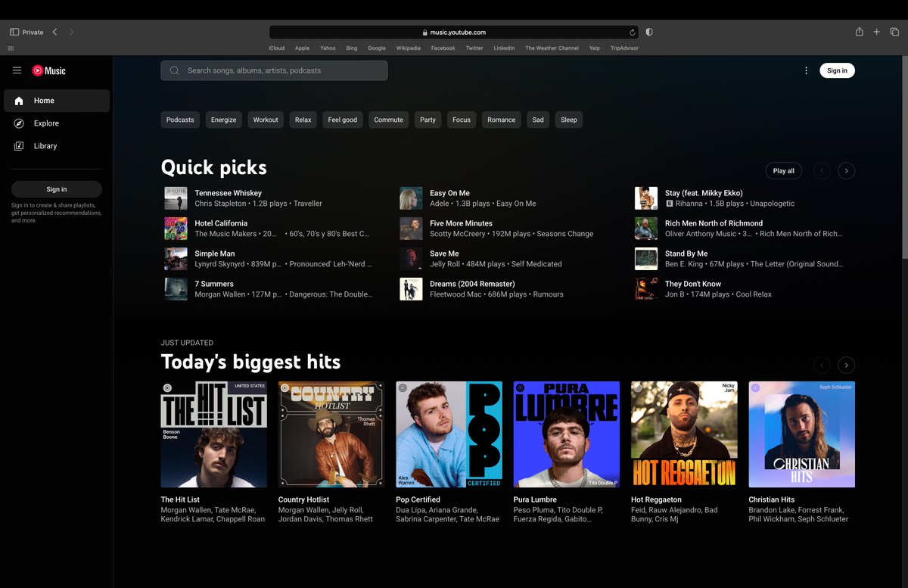908x588 pixels.
Task: Click the Play all button
Action: (x=784, y=171)
